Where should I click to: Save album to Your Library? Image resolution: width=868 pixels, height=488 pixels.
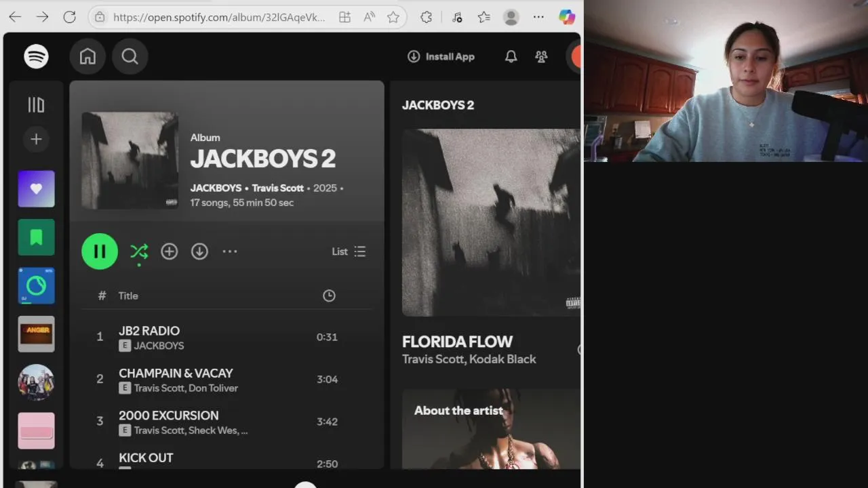tap(169, 251)
